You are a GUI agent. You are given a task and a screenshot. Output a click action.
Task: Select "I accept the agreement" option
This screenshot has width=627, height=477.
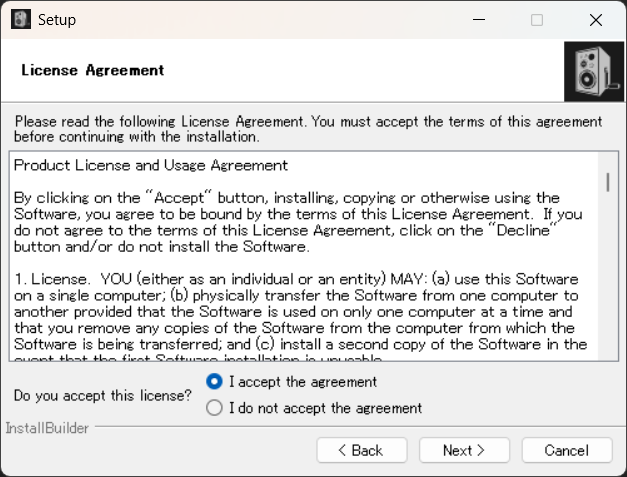(213, 381)
